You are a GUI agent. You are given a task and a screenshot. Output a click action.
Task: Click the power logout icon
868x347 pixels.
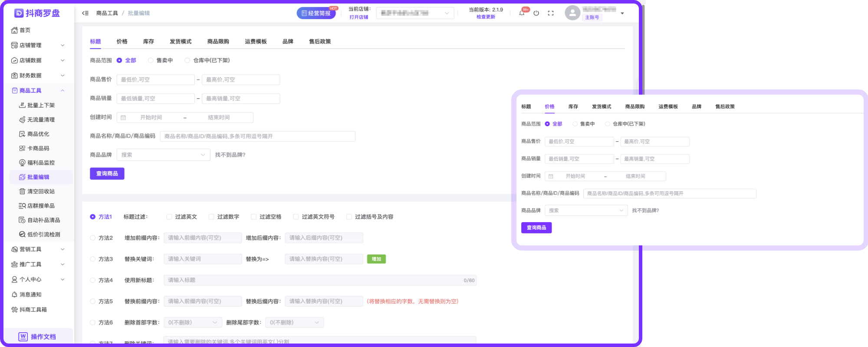pyautogui.click(x=536, y=13)
